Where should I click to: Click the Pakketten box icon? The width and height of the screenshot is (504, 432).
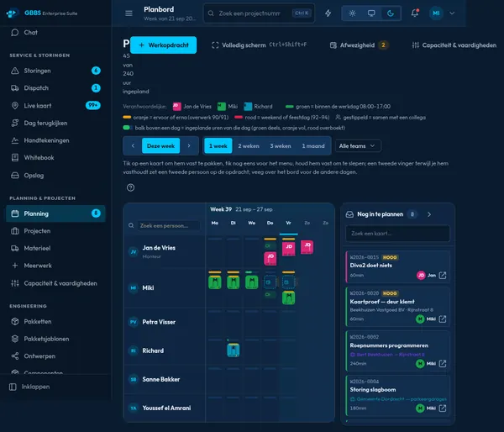pos(15,321)
